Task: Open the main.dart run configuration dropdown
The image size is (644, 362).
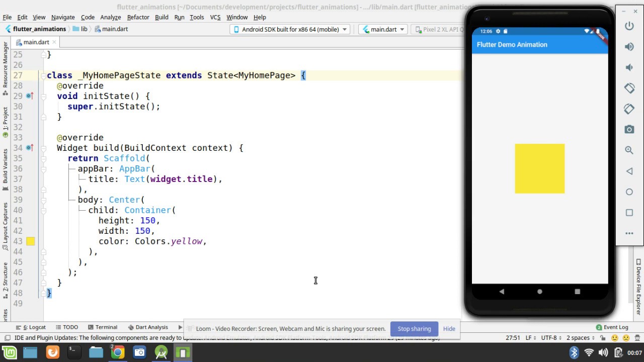Action: coord(382,29)
